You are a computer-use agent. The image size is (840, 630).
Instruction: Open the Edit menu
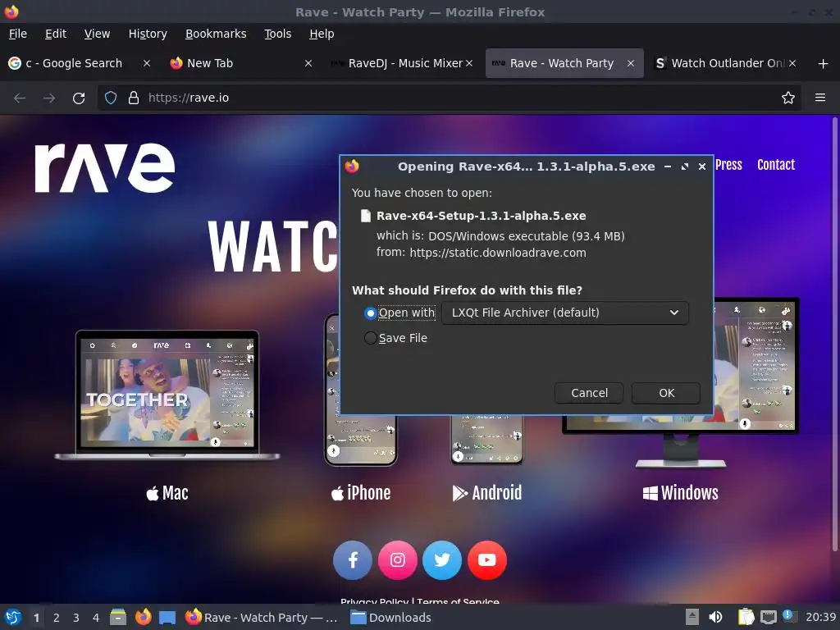tap(56, 34)
